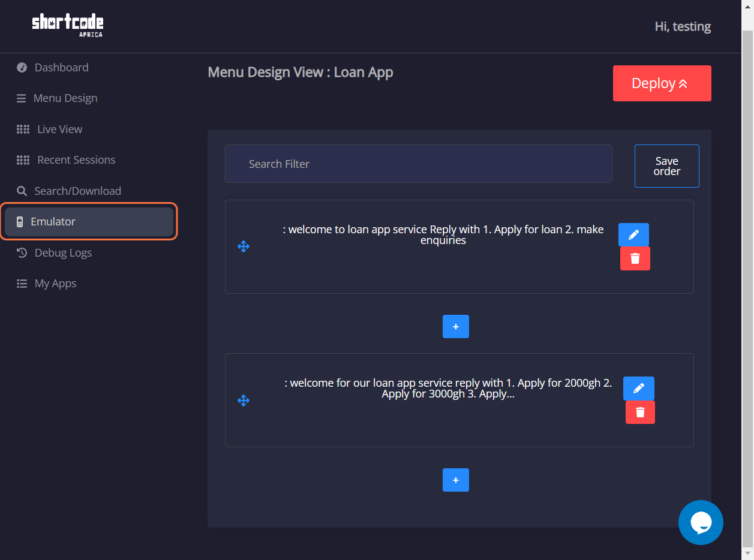The image size is (754, 560).
Task: Click the My Apps list icon
Action: click(x=22, y=284)
